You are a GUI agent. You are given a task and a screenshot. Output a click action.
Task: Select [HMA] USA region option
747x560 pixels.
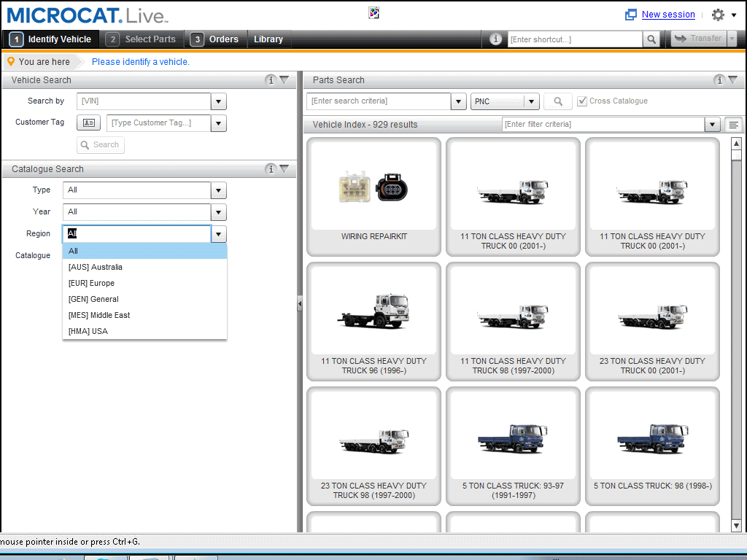tap(144, 331)
